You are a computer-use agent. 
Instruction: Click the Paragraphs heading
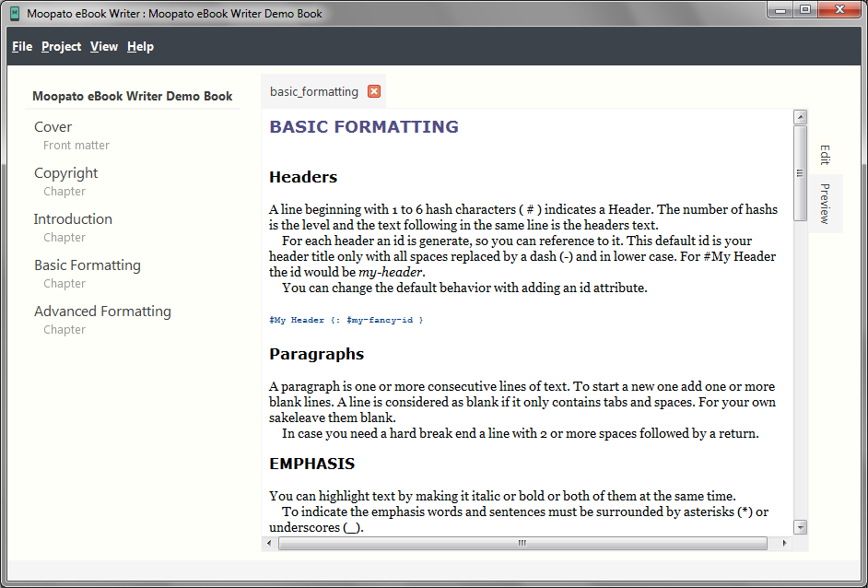click(316, 354)
